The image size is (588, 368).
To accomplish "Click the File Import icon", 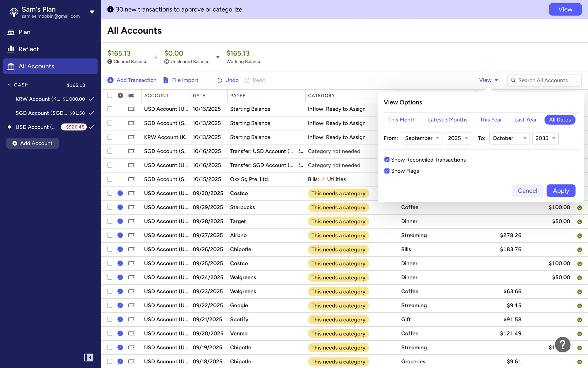I will [x=166, y=80].
